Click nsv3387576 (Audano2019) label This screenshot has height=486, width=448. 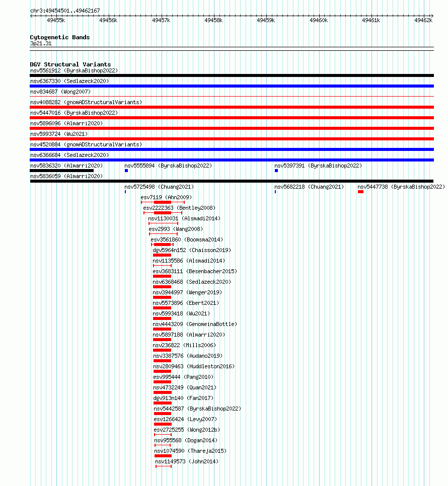click(188, 355)
